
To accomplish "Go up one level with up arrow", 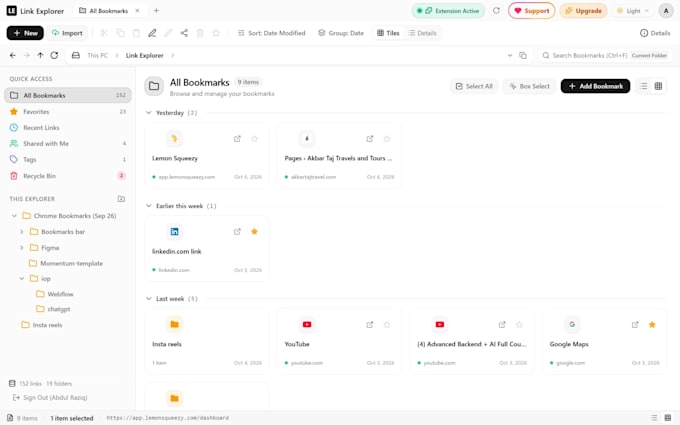I will (40, 56).
